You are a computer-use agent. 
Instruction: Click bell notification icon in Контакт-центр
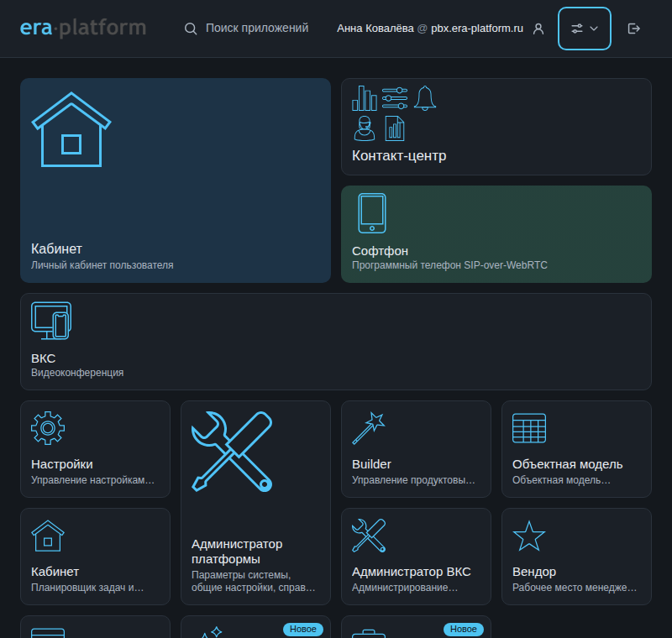coord(425,98)
